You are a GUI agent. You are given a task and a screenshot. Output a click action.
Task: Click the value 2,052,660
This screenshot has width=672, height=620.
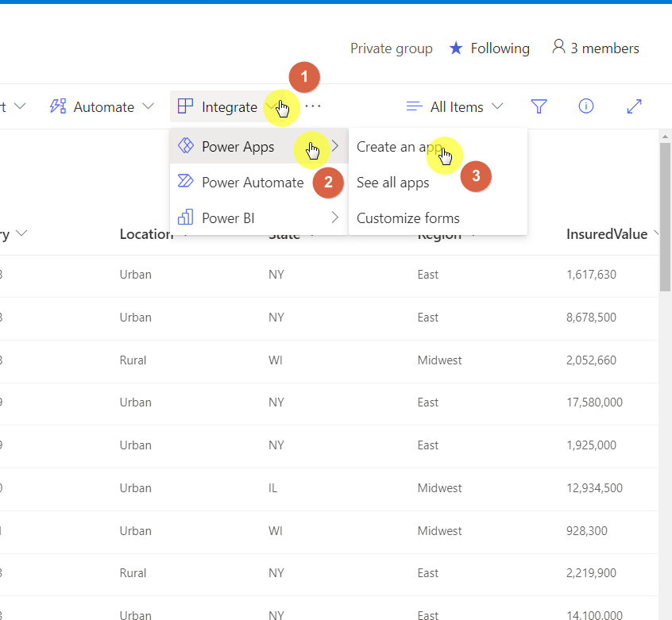(591, 360)
